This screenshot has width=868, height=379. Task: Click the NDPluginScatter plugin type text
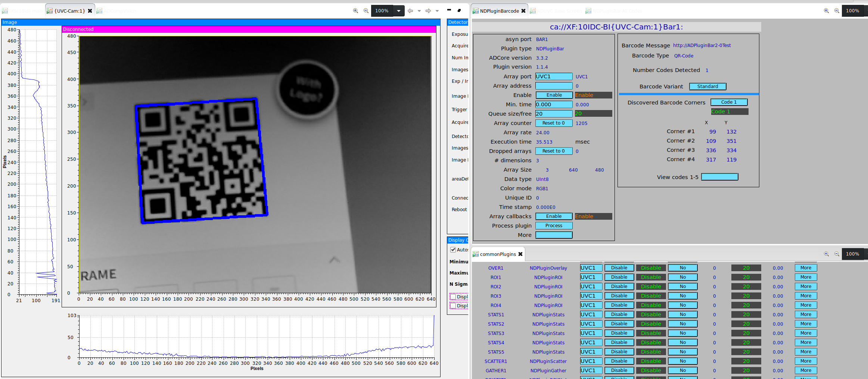pyautogui.click(x=548, y=361)
